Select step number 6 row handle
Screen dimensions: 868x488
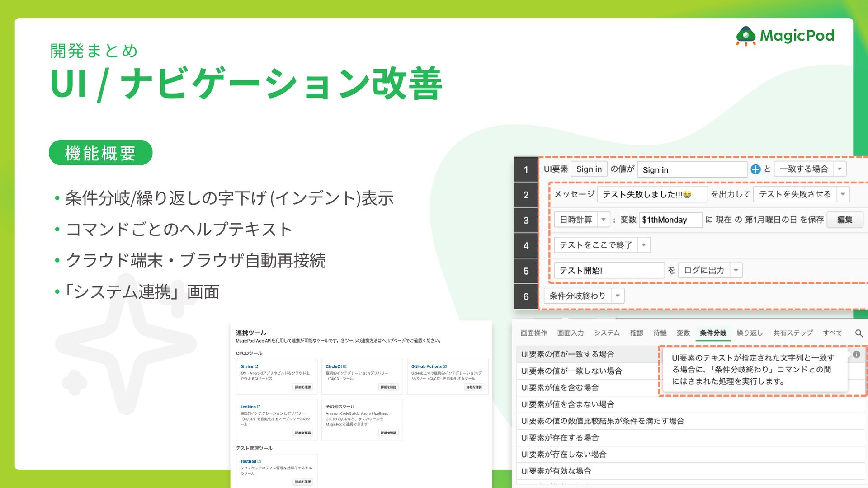tap(526, 296)
